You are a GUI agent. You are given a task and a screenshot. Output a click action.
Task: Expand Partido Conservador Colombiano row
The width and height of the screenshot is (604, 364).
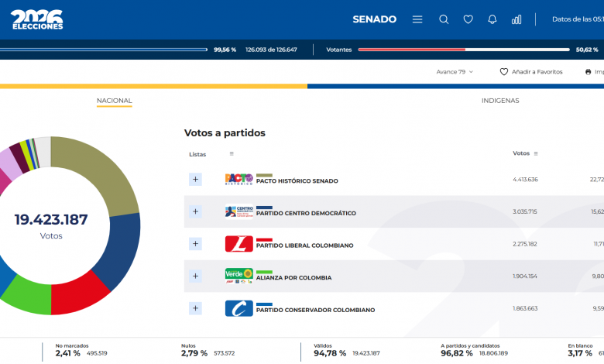point(195,308)
